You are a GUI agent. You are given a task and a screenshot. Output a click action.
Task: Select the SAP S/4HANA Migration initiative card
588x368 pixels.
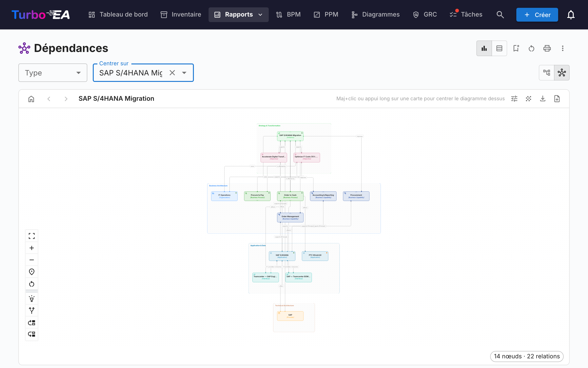point(290,136)
